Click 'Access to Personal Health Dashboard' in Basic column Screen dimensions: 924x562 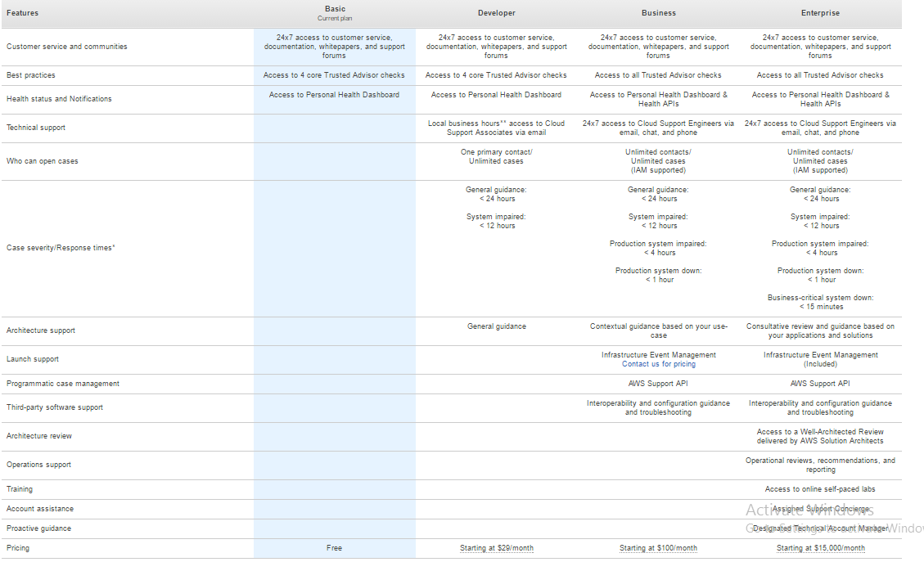(x=334, y=95)
